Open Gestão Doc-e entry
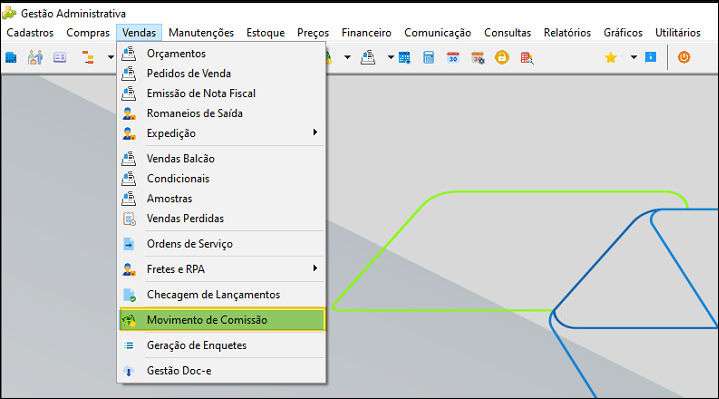 (222, 371)
